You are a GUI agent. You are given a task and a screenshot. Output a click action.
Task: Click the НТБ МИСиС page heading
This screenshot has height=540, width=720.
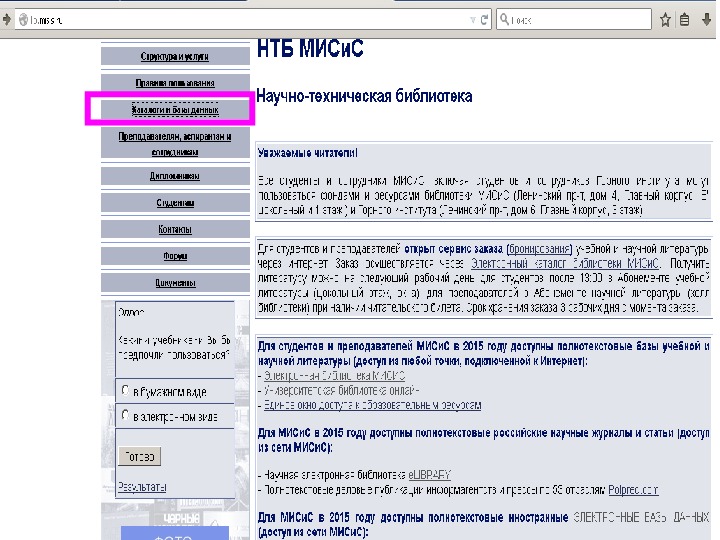[x=310, y=48]
